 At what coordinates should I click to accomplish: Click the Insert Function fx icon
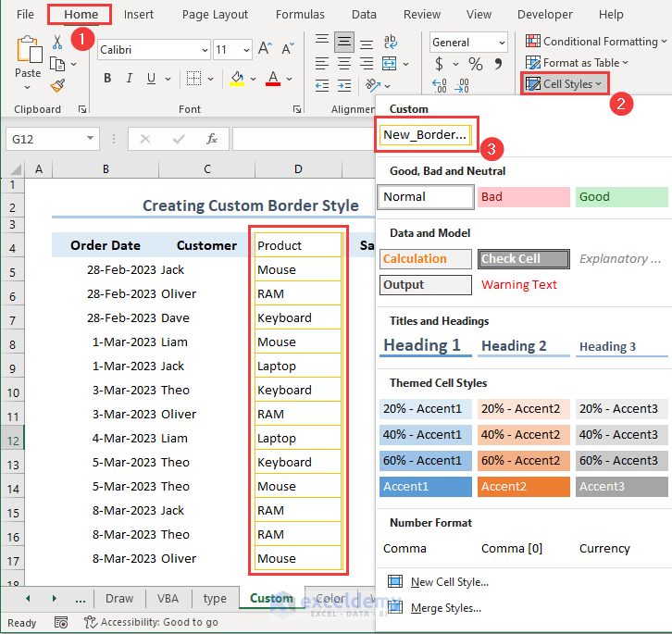click(212, 139)
